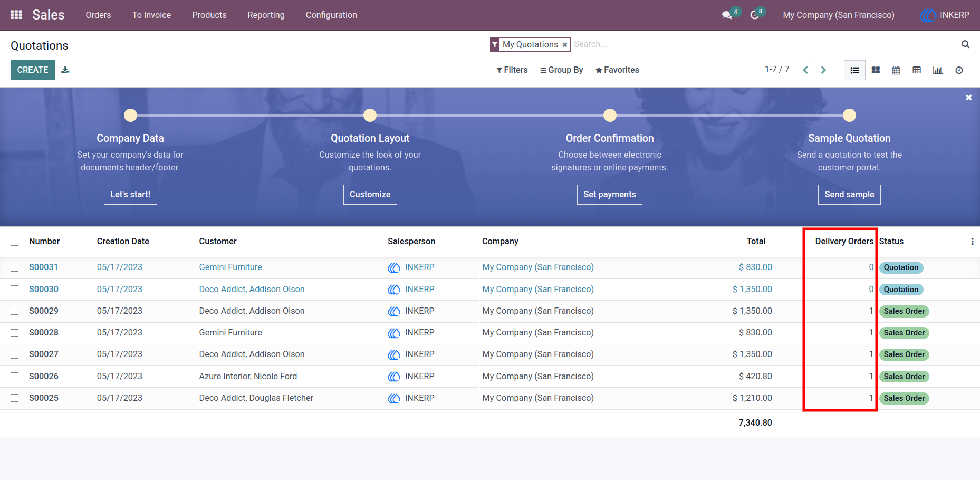Open the company switcher dropdown
This screenshot has height=481, width=980.
click(839, 15)
